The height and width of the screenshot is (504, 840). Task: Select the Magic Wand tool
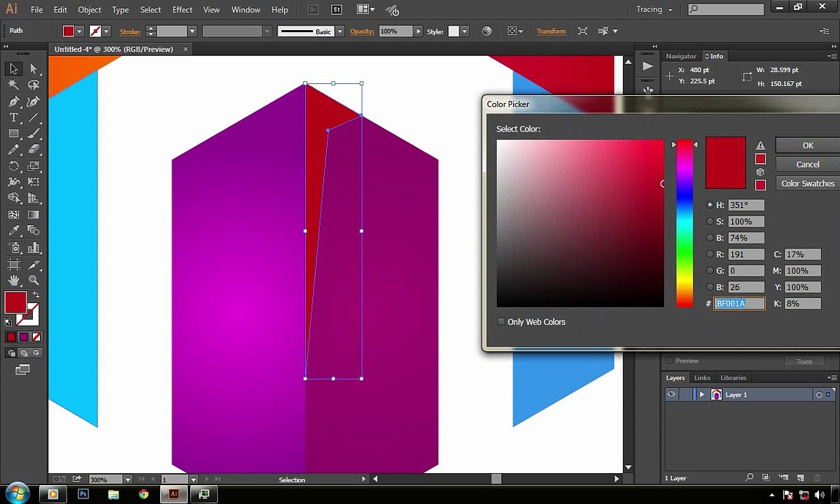[13, 85]
